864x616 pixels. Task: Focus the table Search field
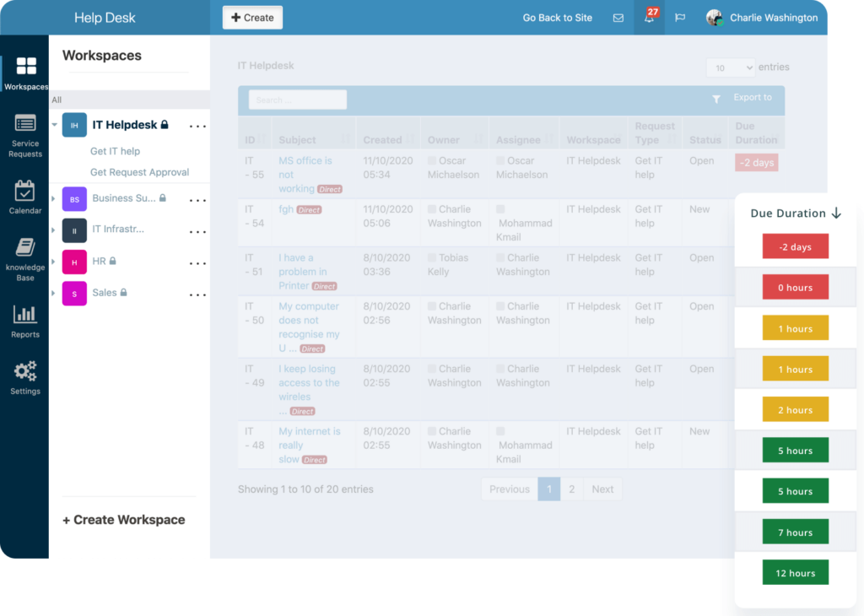tap(298, 100)
